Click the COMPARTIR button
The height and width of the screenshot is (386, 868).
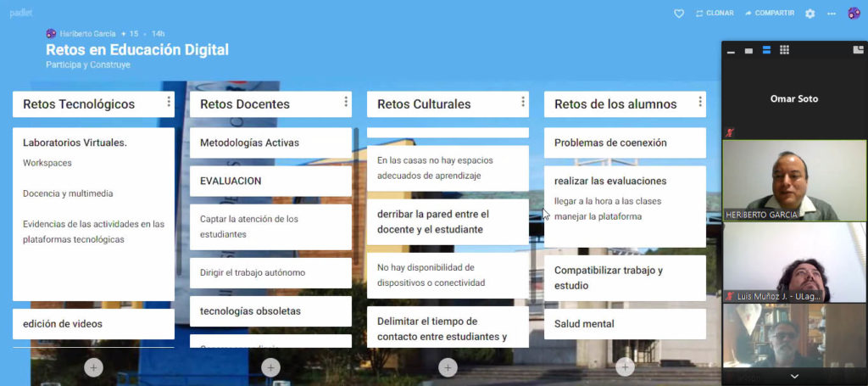(x=769, y=14)
